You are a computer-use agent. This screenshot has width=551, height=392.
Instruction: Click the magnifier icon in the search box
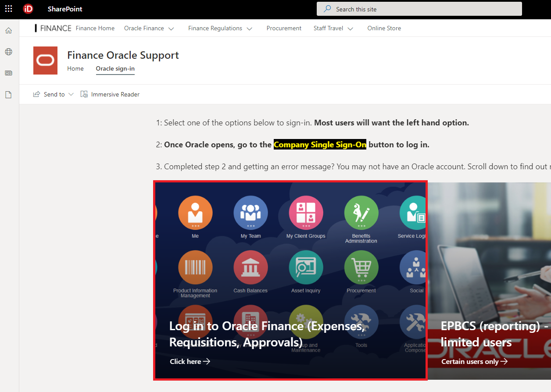327,9
